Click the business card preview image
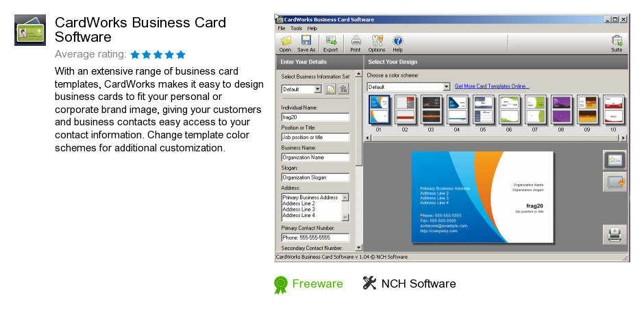Viewport: 644px width, 315px height. pyautogui.click(x=482, y=197)
